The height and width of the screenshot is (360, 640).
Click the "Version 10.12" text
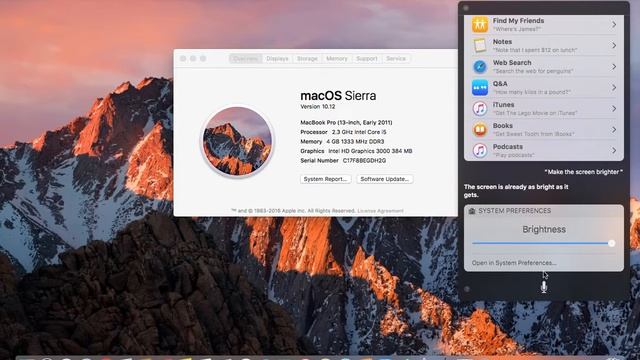[318, 107]
